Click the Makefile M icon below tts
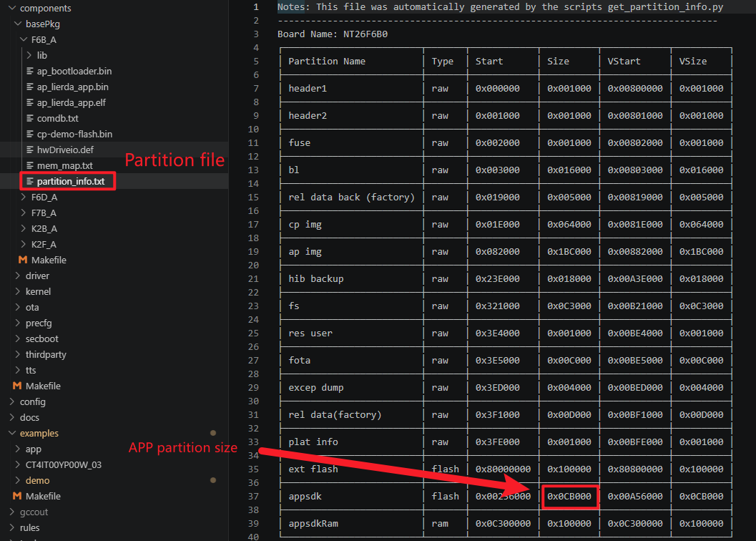The image size is (756, 541). pyautogui.click(x=17, y=386)
